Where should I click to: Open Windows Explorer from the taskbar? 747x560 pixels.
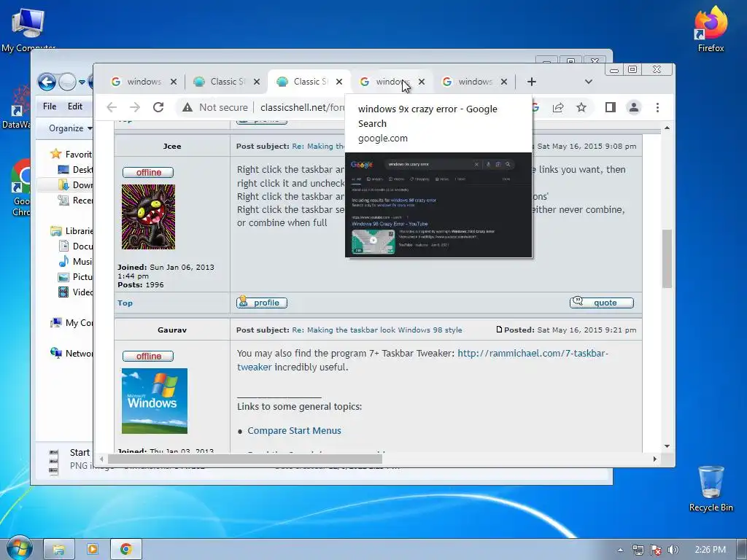coord(58,549)
